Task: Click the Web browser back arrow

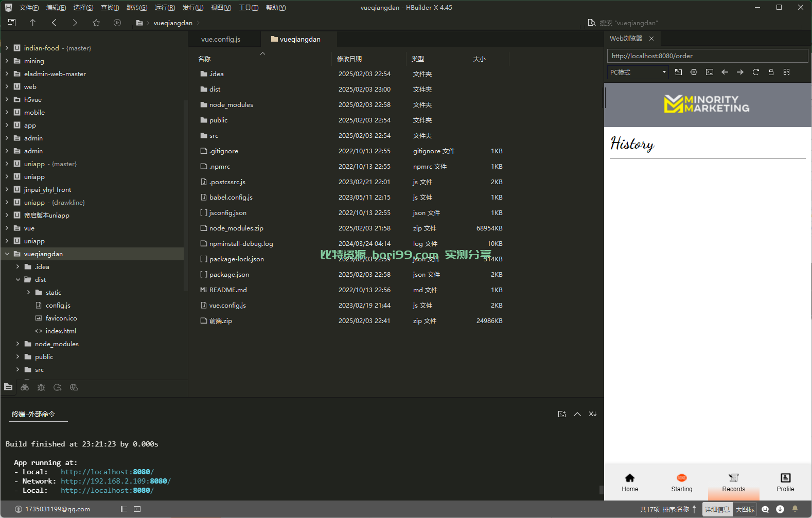Action: point(725,72)
